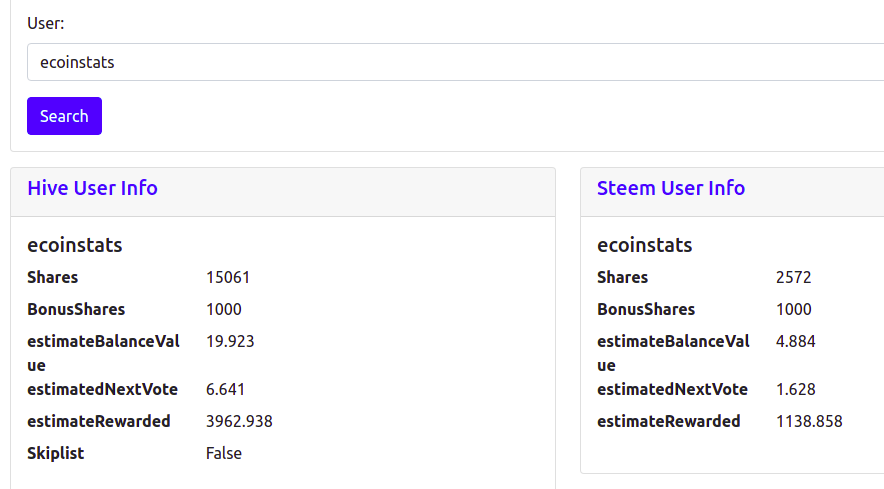This screenshot has width=884, height=489.
Task: Select the Shares label in Hive panel
Action: (x=53, y=277)
